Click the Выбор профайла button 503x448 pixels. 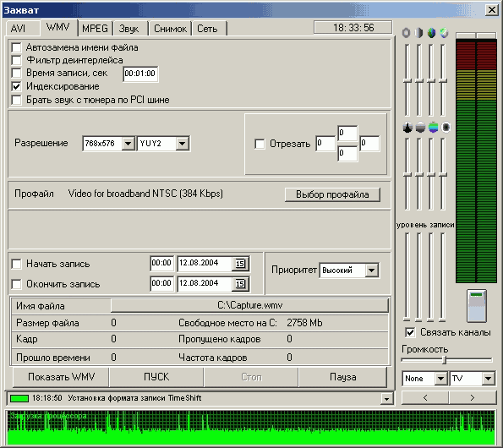(x=332, y=194)
